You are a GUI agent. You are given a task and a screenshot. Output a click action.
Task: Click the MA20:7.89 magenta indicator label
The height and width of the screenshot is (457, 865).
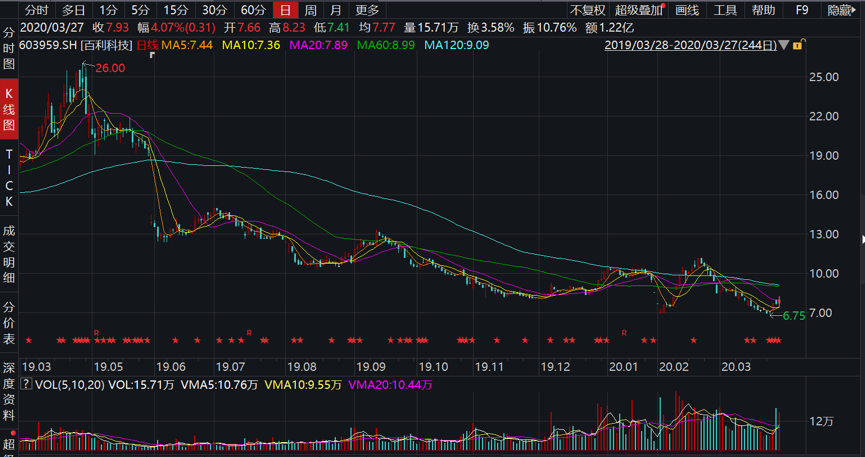pos(318,46)
